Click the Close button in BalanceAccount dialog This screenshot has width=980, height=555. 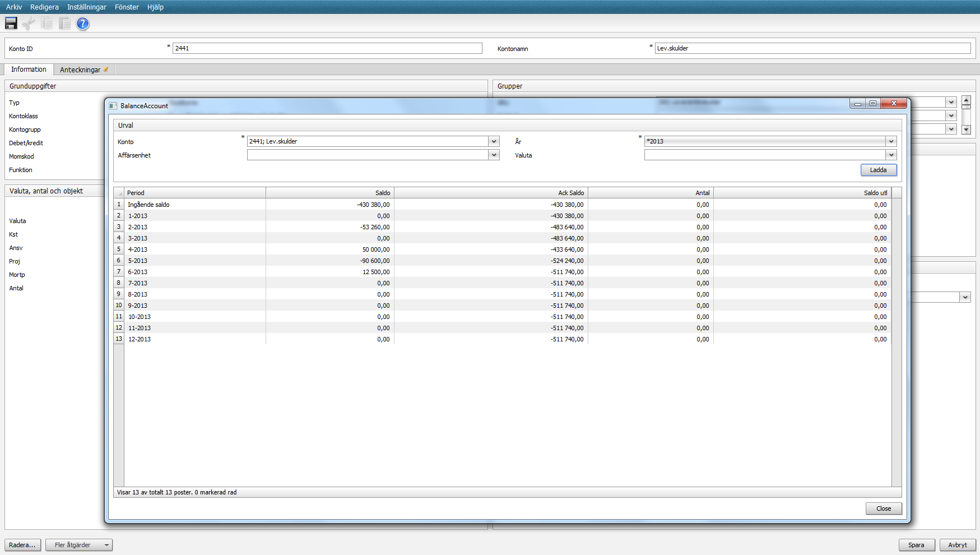click(884, 508)
